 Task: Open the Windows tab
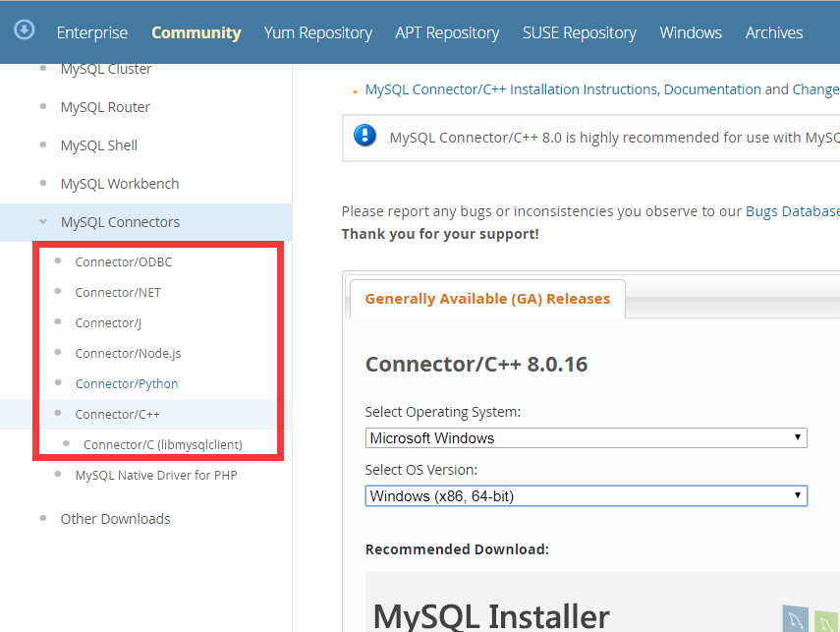pos(691,32)
